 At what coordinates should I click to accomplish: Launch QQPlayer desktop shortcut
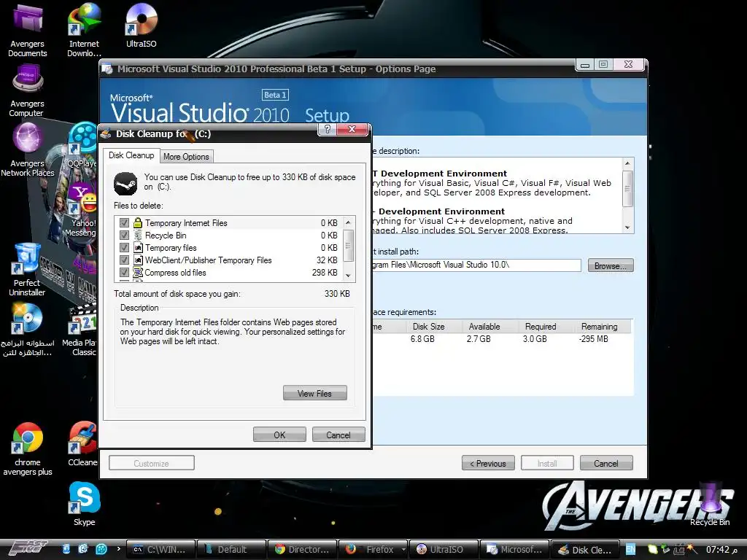point(82,145)
